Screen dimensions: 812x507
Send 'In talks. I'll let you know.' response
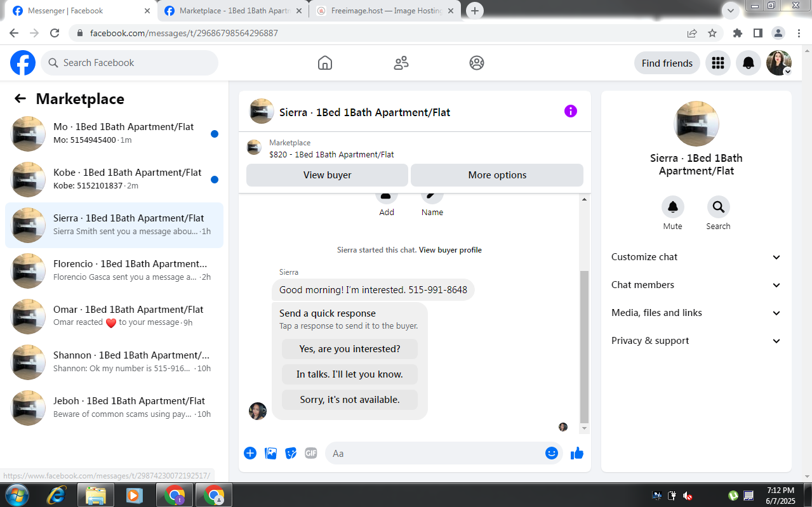(350, 374)
